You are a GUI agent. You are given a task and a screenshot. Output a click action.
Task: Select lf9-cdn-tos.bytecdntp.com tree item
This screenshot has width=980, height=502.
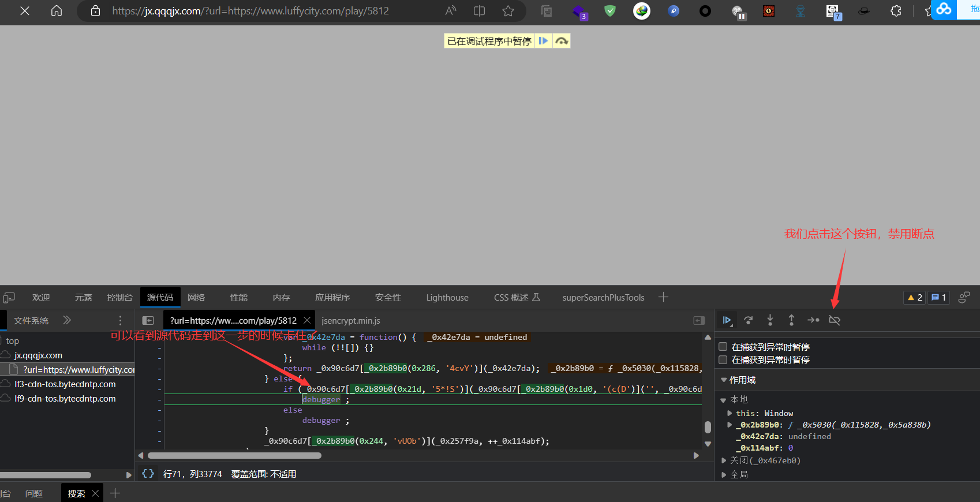[65, 399]
